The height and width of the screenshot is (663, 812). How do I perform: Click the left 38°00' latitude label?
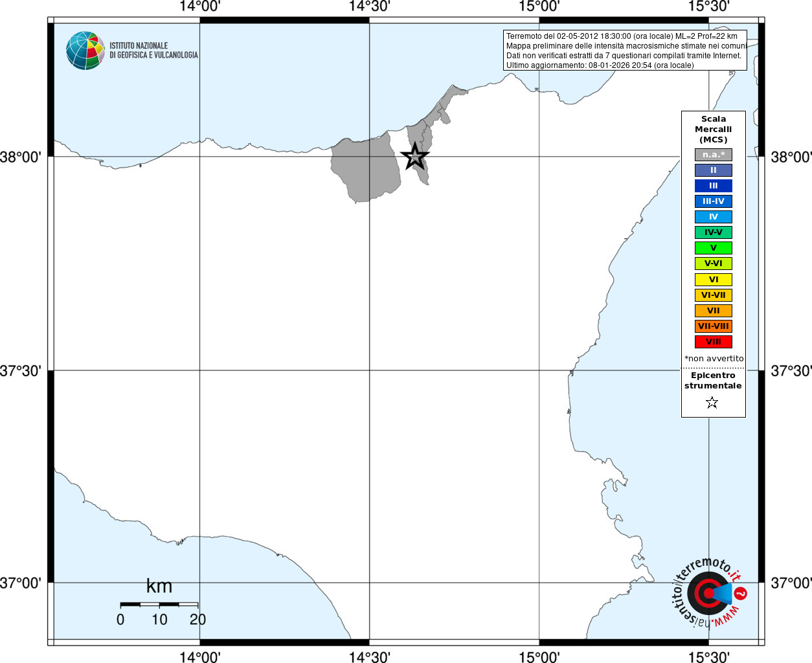click(21, 157)
